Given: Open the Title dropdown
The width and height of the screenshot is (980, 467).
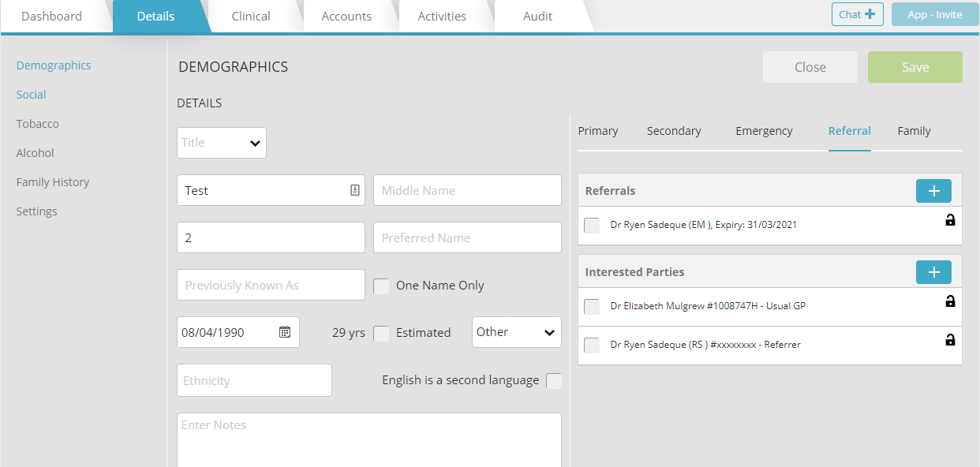Looking at the screenshot, I should tap(222, 143).
